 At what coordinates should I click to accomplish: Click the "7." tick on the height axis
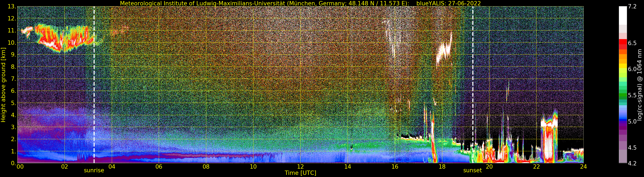13,79
